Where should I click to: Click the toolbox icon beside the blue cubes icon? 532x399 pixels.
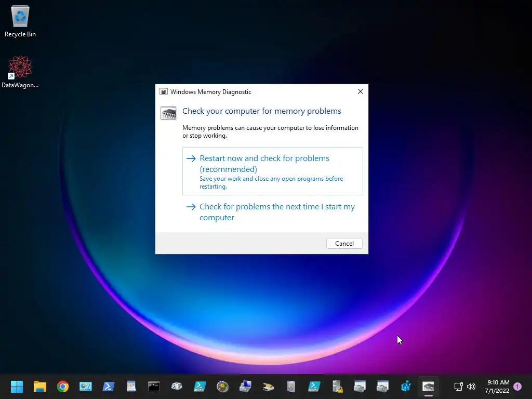pos(383,387)
